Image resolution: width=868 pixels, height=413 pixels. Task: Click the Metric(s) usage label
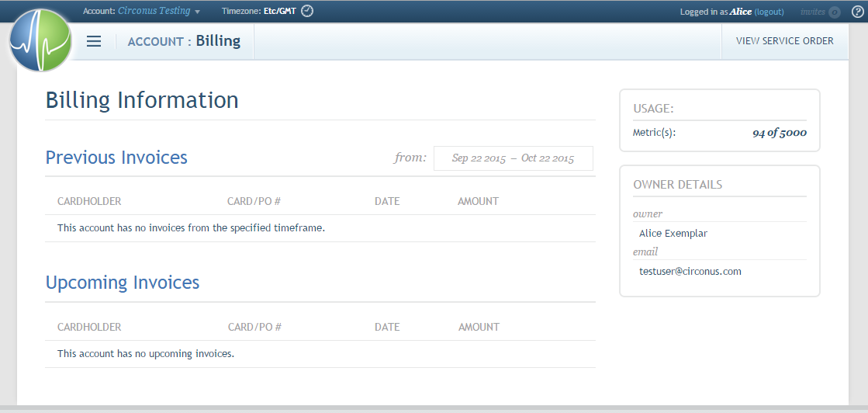tap(655, 133)
